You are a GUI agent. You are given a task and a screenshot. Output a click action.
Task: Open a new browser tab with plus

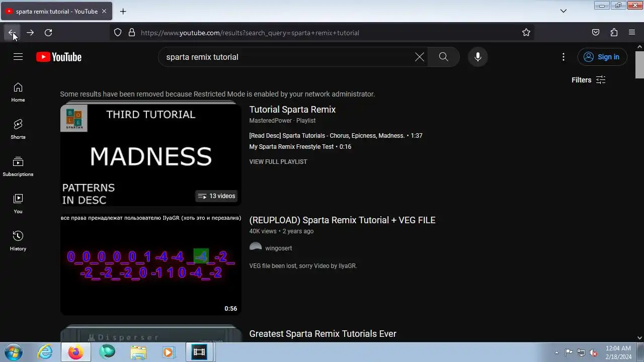tap(123, 11)
